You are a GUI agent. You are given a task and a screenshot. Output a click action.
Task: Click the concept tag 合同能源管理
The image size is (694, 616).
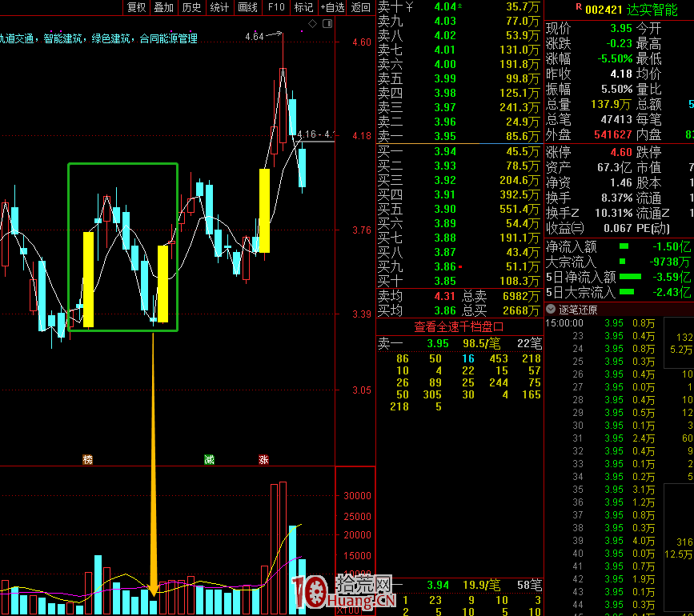coord(169,39)
